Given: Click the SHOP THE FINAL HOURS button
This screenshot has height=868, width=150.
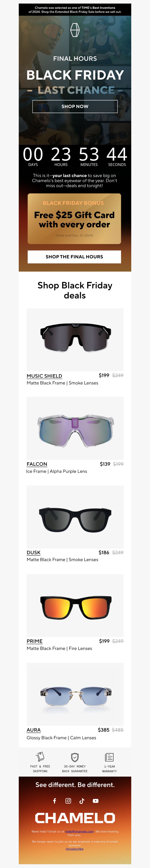Looking at the screenshot, I should 74,257.
